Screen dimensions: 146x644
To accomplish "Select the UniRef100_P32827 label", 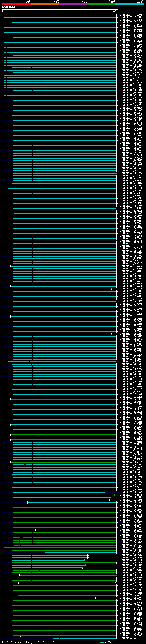I will click(131, 346).
